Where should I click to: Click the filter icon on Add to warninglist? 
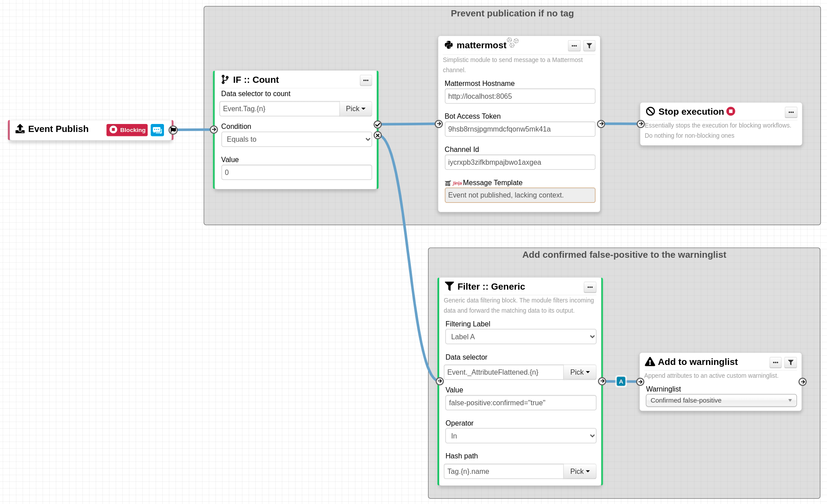pyautogui.click(x=790, y=362)
